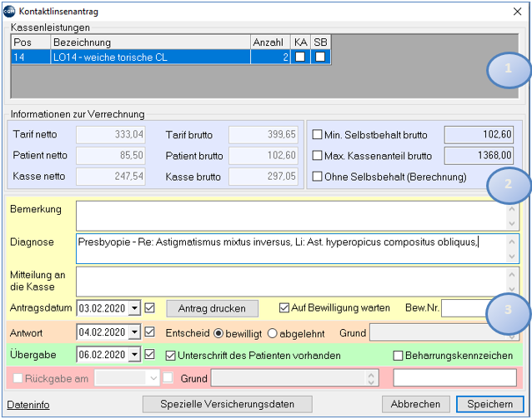Select the abgelehnt radio option
The height and width of the screenshot is (419, 532).
tap(273, 333)
